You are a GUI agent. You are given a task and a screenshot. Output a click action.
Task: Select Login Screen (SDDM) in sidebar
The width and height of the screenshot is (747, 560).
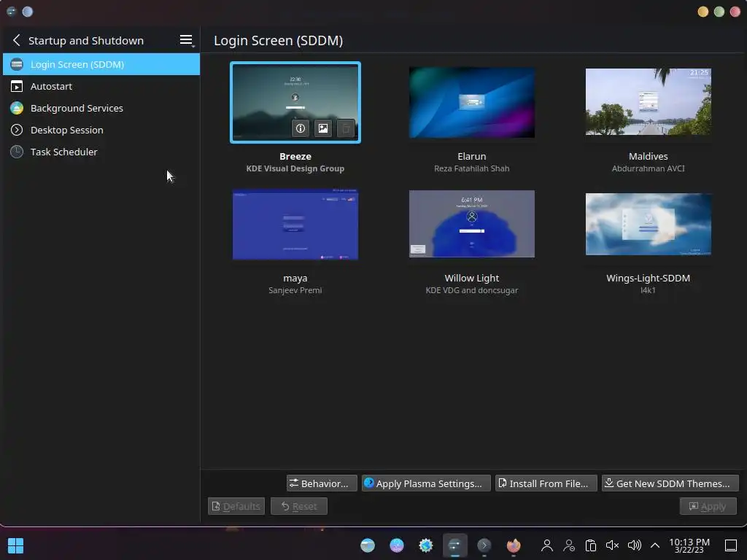pyautogui.click(x=101, y=64)
